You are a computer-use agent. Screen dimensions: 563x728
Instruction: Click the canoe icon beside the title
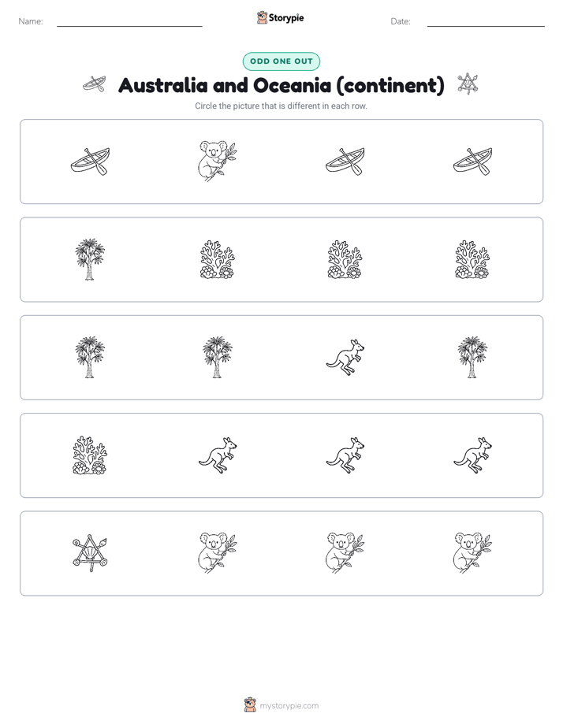pyautogui.click(x=95, y=84)
